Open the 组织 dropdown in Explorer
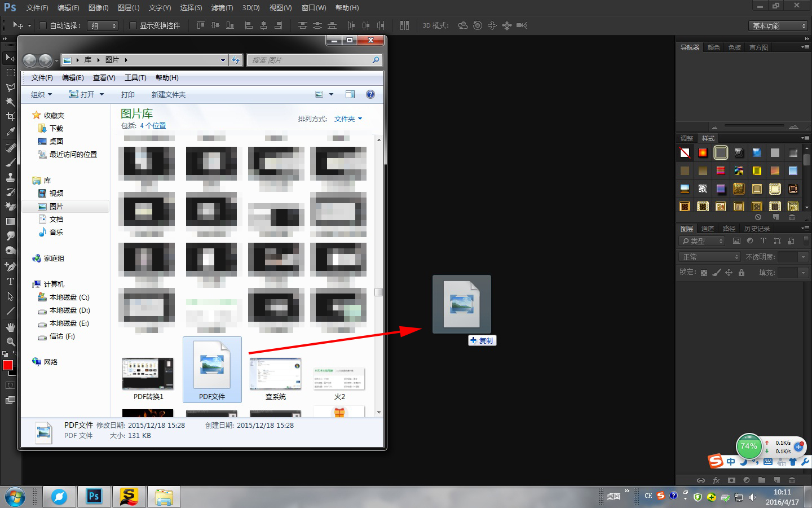 [42, 94]
